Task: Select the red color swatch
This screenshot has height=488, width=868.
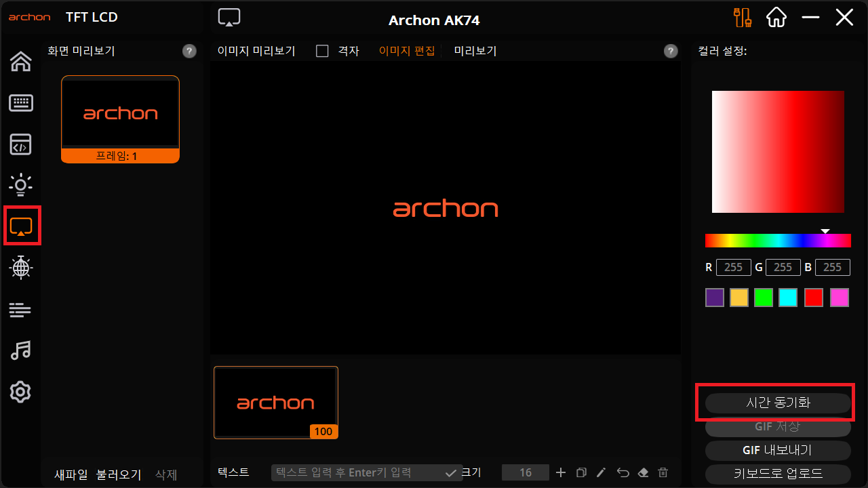Action: 814,298
